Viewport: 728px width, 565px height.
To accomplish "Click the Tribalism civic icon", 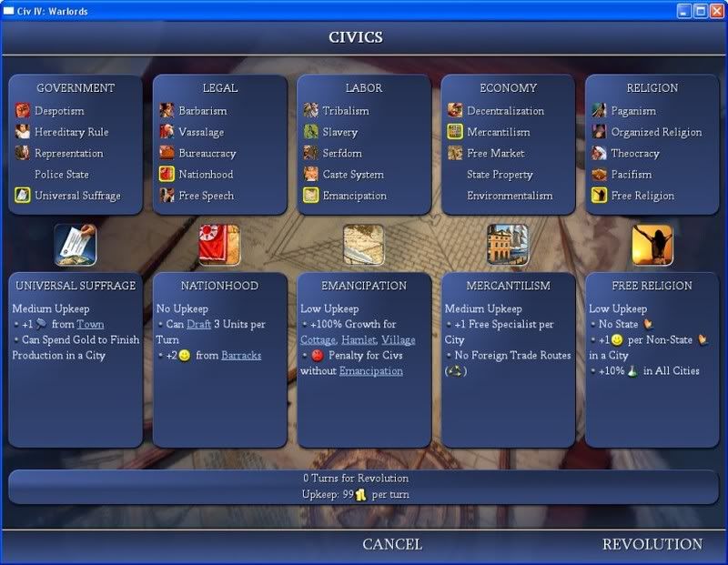I will [x=310, y=110].
